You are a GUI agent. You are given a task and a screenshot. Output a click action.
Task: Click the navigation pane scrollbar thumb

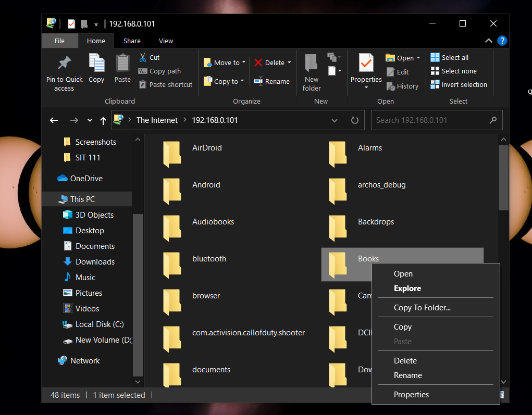(x=138, y=295)
